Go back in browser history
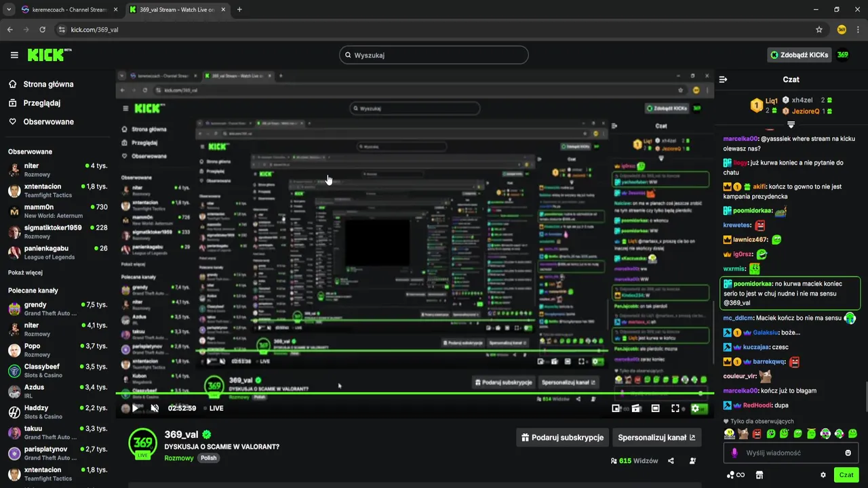Viewport: 868px width, 488px height. click(10, 30)
